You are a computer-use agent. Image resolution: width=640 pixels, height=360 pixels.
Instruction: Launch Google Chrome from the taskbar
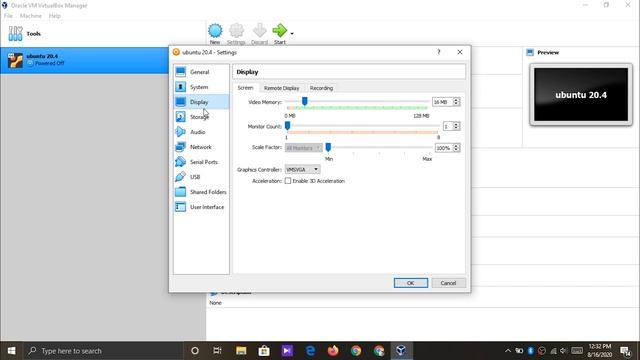tap(356, 351)
